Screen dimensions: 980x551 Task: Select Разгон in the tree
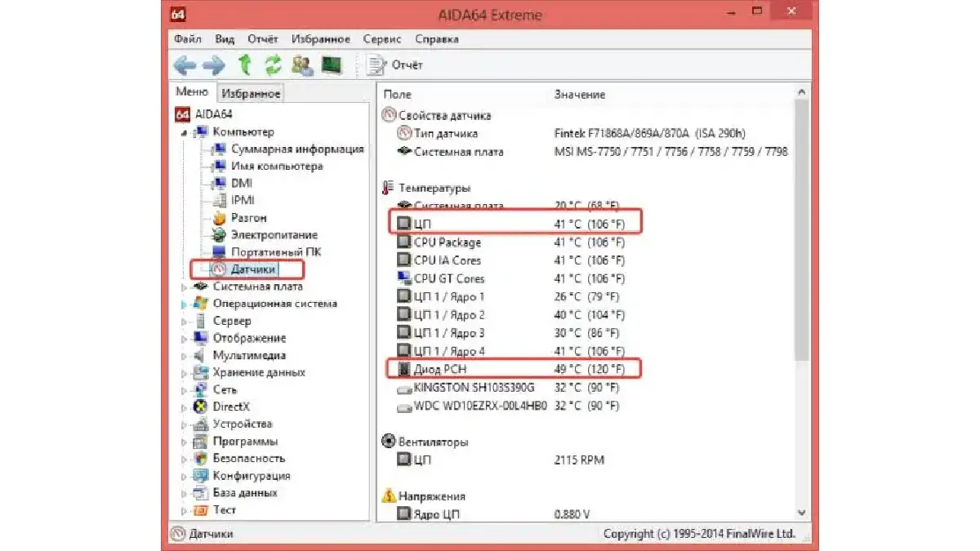coord(249,218)
